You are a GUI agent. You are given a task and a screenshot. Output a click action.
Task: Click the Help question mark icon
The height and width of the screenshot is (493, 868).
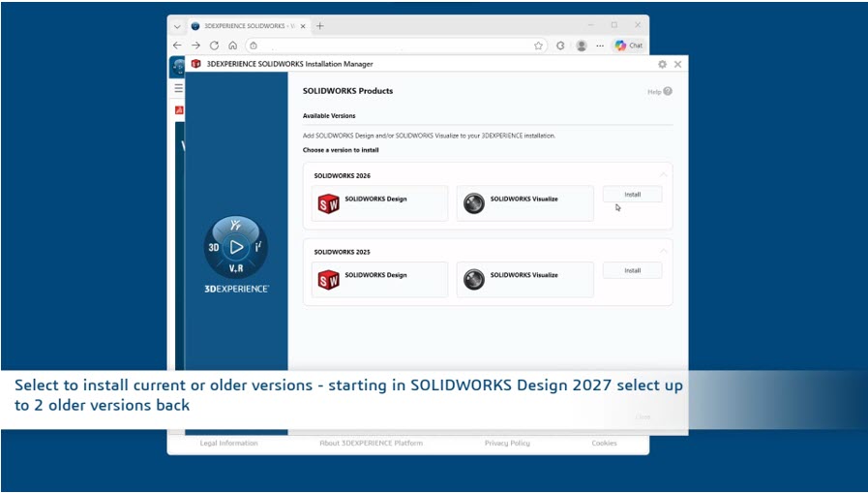(x=668, y=91)
